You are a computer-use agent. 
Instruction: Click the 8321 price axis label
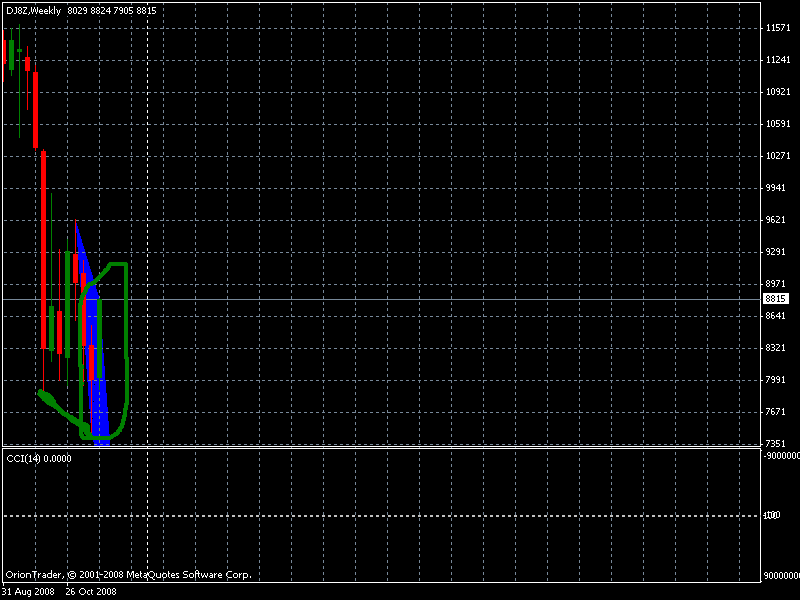[776, 348]
